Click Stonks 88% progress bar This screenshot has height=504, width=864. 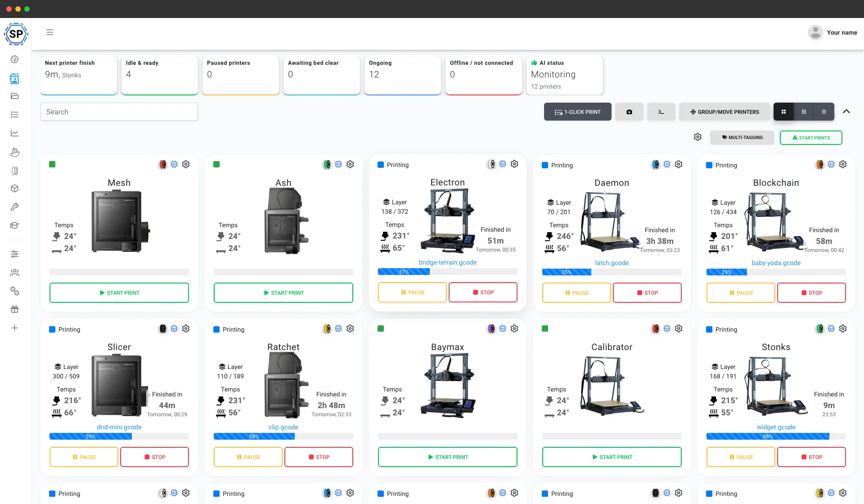[x=776, y=436]
